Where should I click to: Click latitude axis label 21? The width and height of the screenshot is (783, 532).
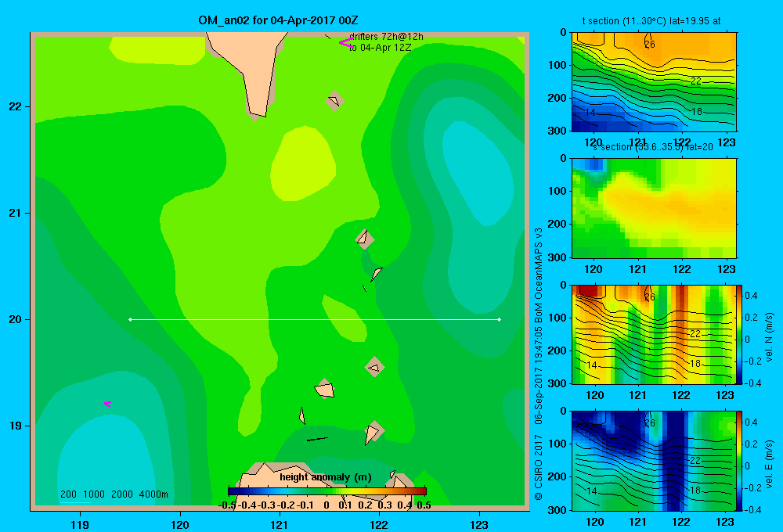click(x=16, y=213)
